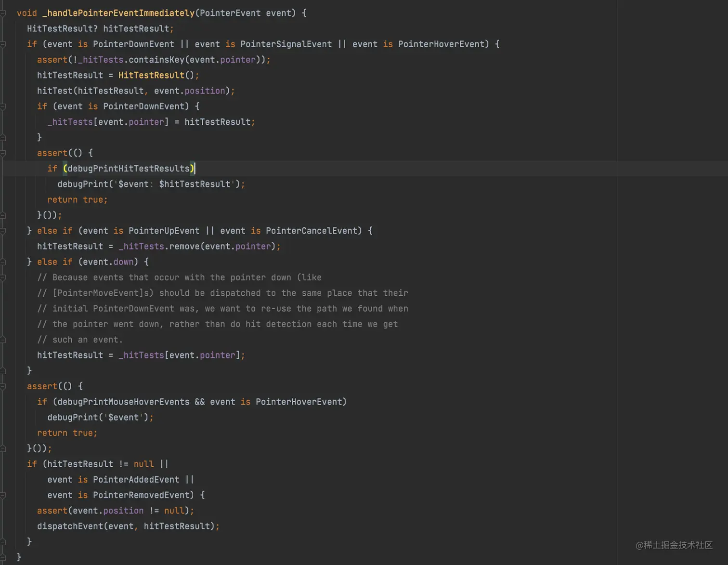Fold the PointerDownEvent if block
The width and height of the screenshot is (728, 565).
(x=4, y=106)
